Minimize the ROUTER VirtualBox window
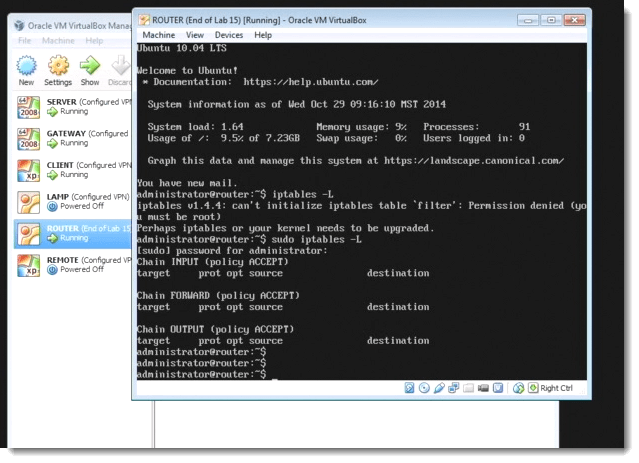This screenshot has width=639, height=463. pos(528,20)
